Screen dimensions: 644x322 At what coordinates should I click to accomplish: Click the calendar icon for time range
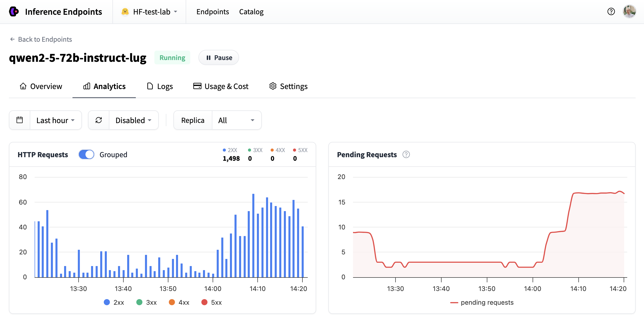point(20,120)
